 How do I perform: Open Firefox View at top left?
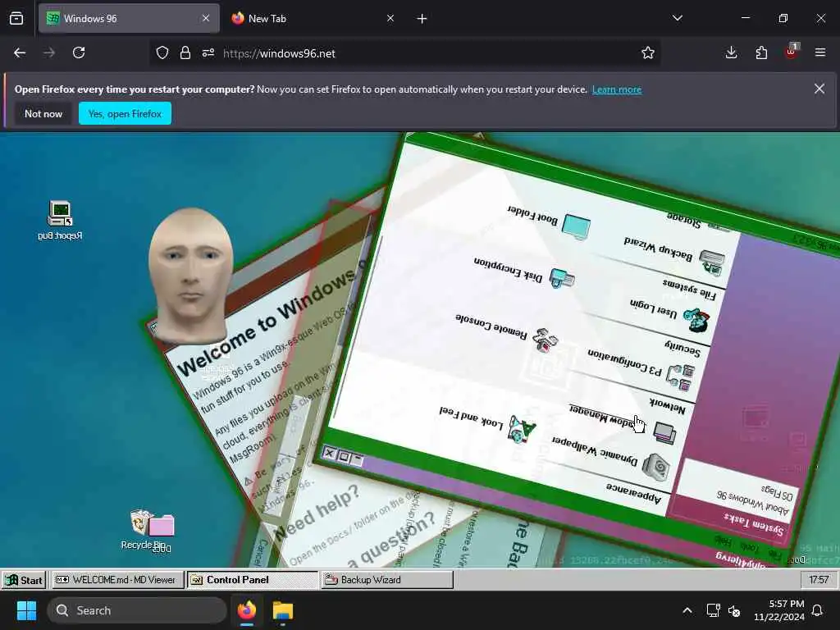click(16, 19)
